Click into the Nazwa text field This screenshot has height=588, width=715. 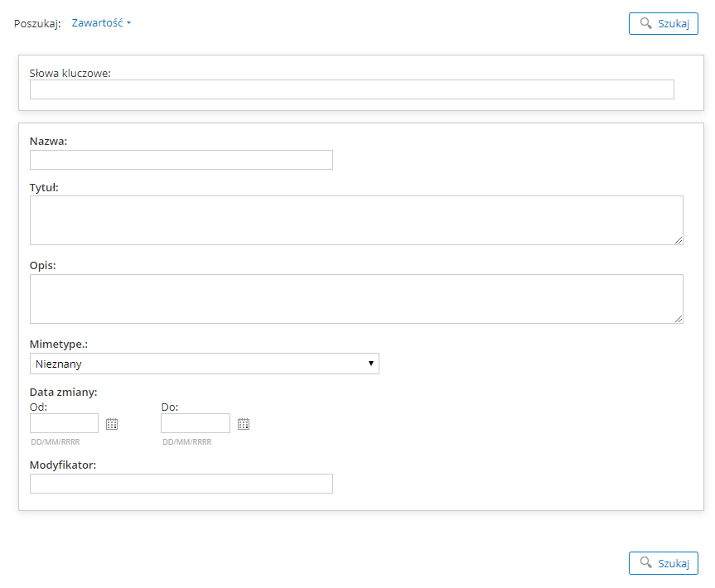181,160
